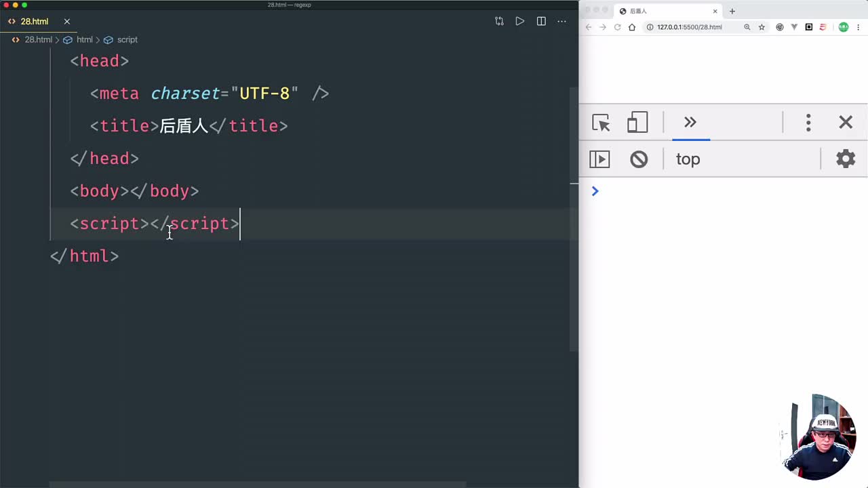The height and width of the screenshot is (488, 868).
Task: Show more DevTools tabs via double chevron
Action: click(690, 123)
